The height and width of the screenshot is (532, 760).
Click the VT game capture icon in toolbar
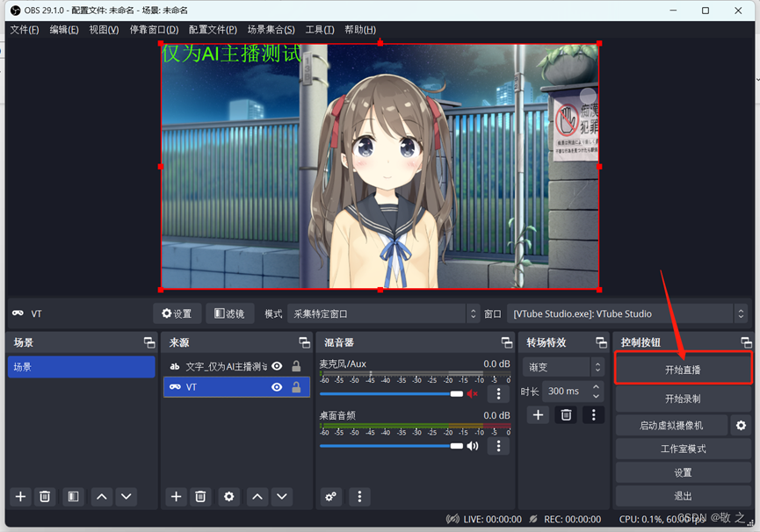[x=18, y=313]
